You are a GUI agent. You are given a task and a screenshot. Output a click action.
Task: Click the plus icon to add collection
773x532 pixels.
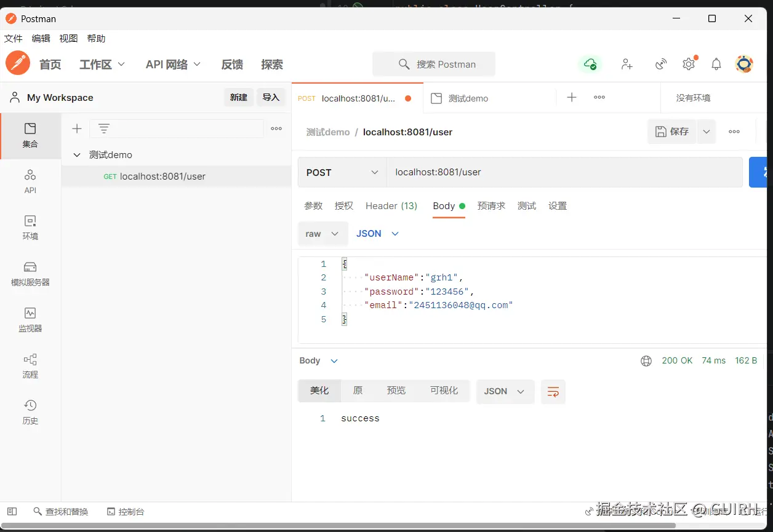point(77,129)
